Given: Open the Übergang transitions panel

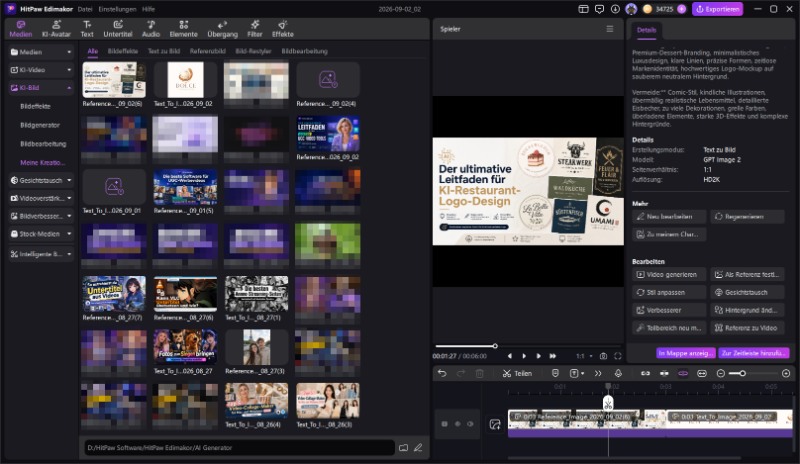Looking at the screenshot, I should click(x=222, y=29).
